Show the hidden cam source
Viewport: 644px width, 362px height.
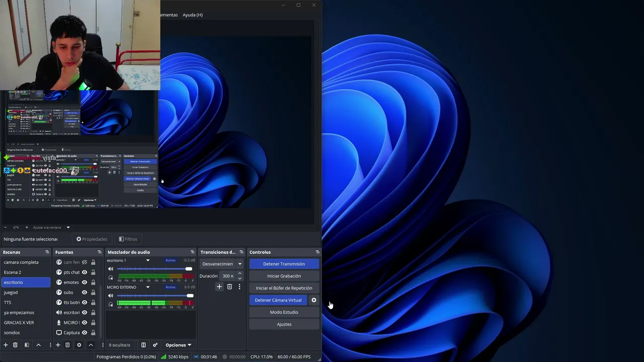[x=85, y=262]
